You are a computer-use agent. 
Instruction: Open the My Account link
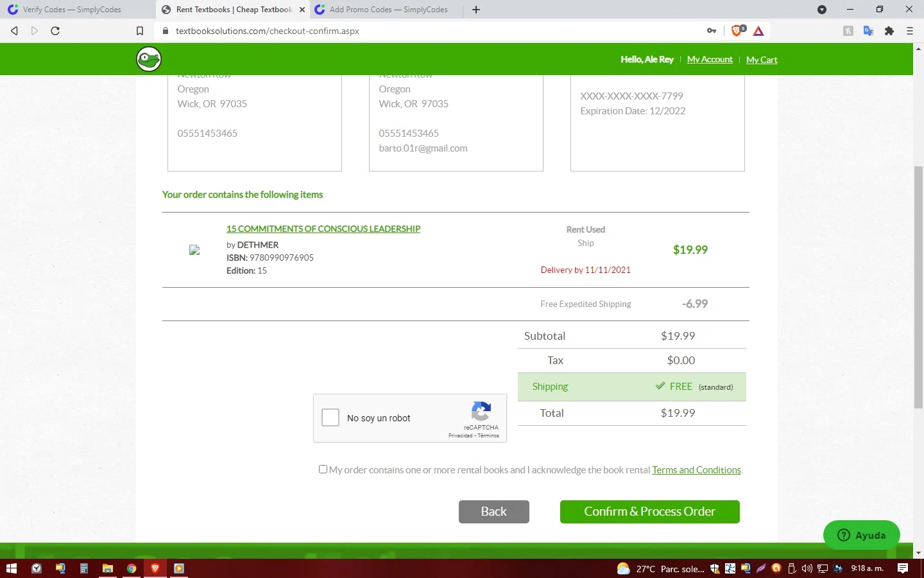(x=710, y=59)
